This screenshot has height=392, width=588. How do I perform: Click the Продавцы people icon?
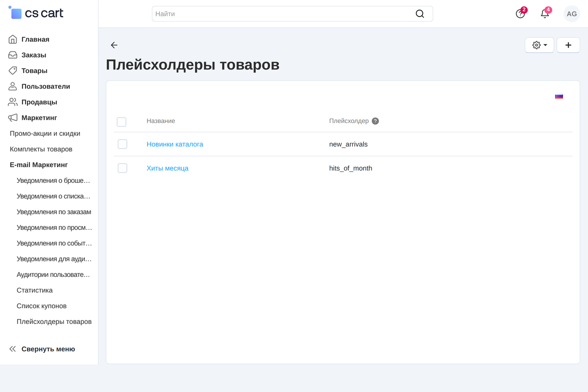point(13,102)
